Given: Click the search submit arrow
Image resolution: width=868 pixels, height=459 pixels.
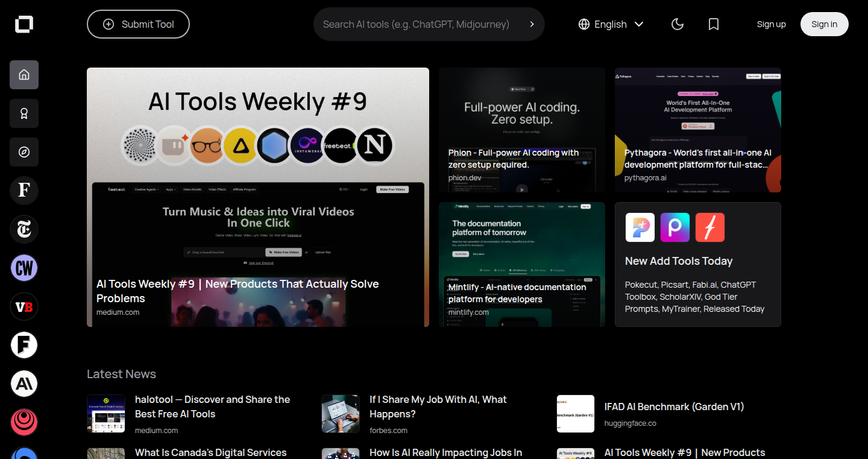Looking at the screenshot, I should pos(532,24).
